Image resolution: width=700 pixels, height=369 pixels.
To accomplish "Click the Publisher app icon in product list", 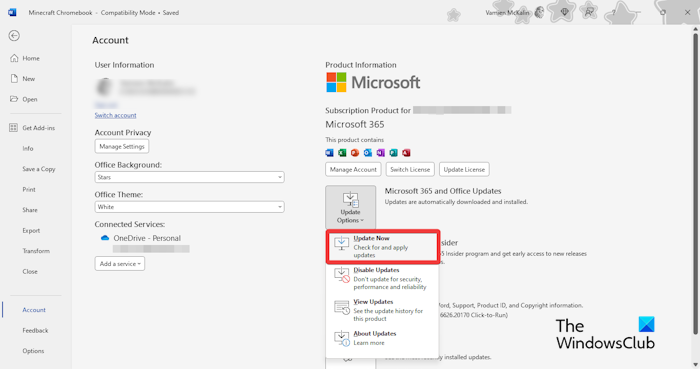I will tap(393, 153).
